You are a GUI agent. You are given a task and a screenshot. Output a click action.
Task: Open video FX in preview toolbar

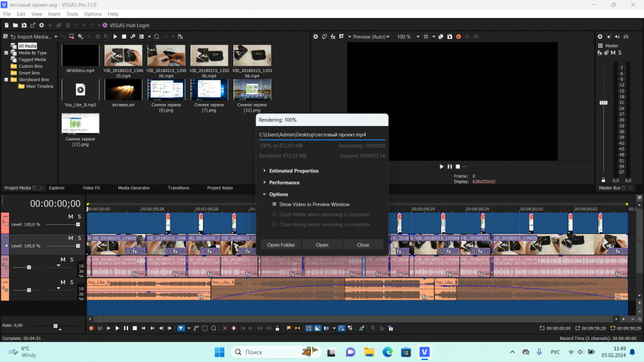click(x=332, y=37)
